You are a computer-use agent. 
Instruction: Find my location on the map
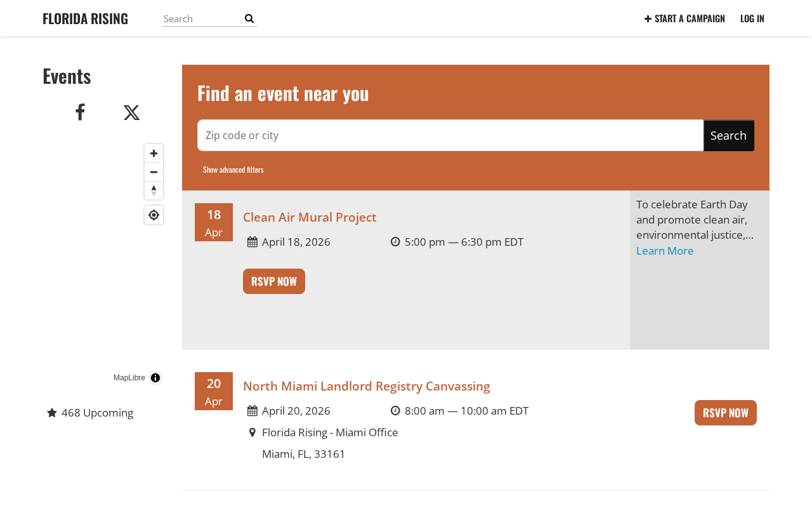(154, 215)
